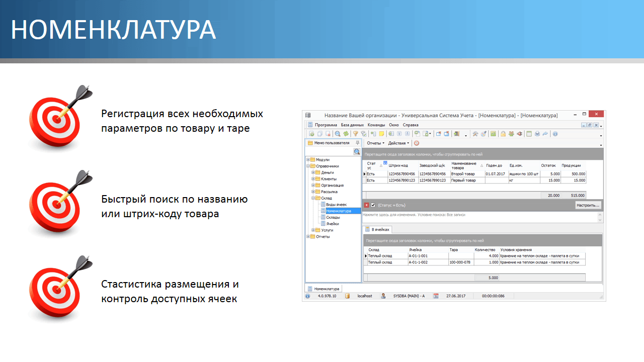Image resolution: width=644 pixels, height=362 pixels.
Task: Collapse the Справочники folder
Action: pyautogui.click(x=308, y=166)
